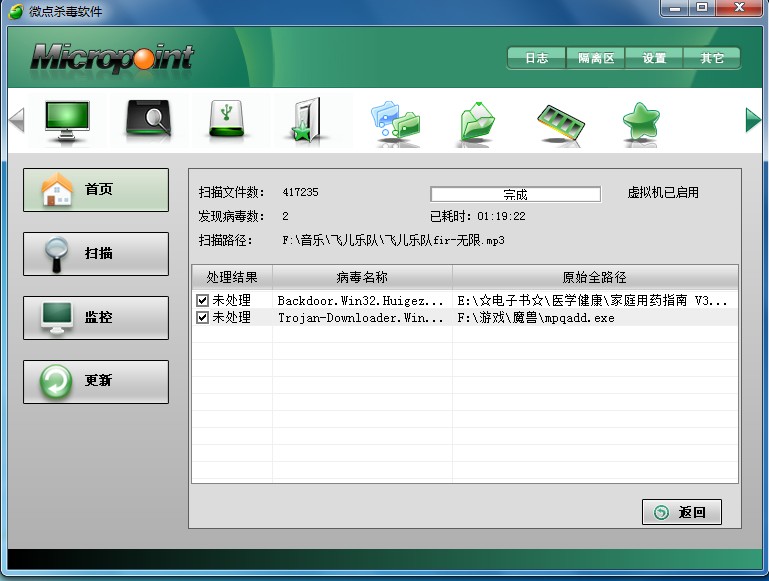Maximize the Micropoint window

coord(702,8)
